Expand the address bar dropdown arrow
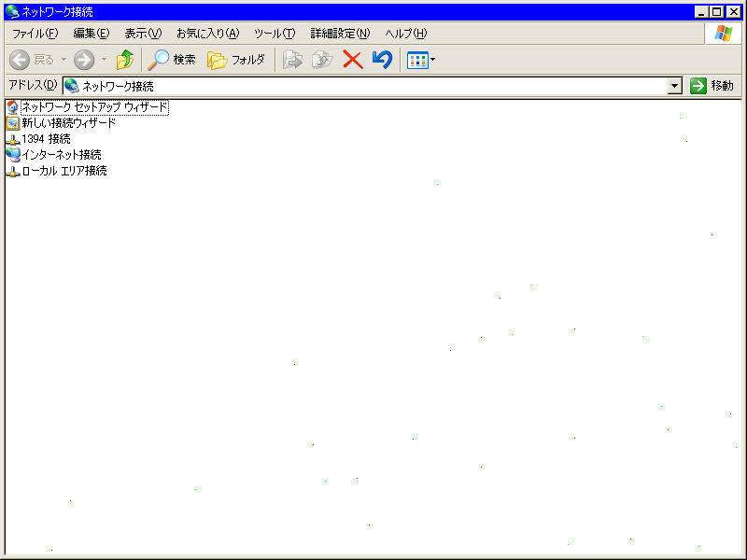 tap(675, 86)
